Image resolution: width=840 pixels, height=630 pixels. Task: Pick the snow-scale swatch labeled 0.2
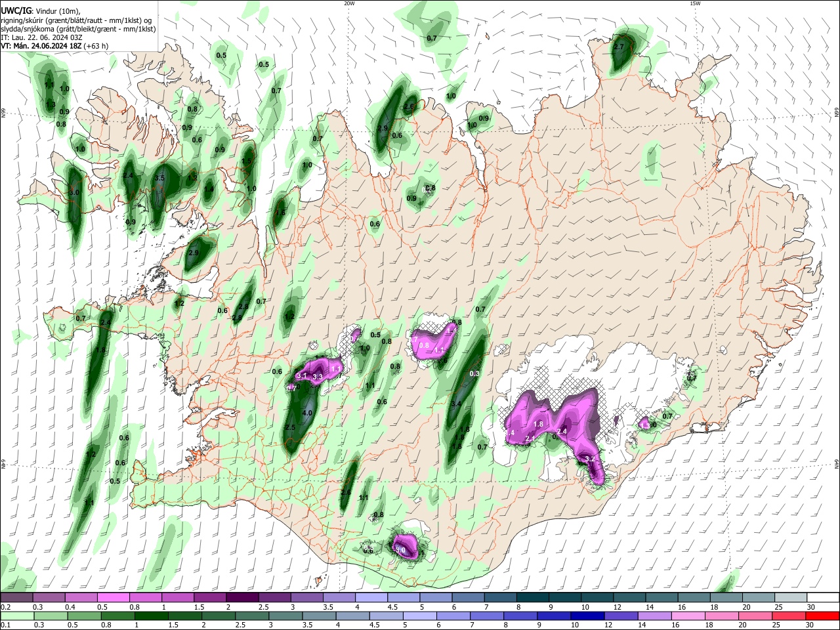pyautogui.click(x=16, y=598)
